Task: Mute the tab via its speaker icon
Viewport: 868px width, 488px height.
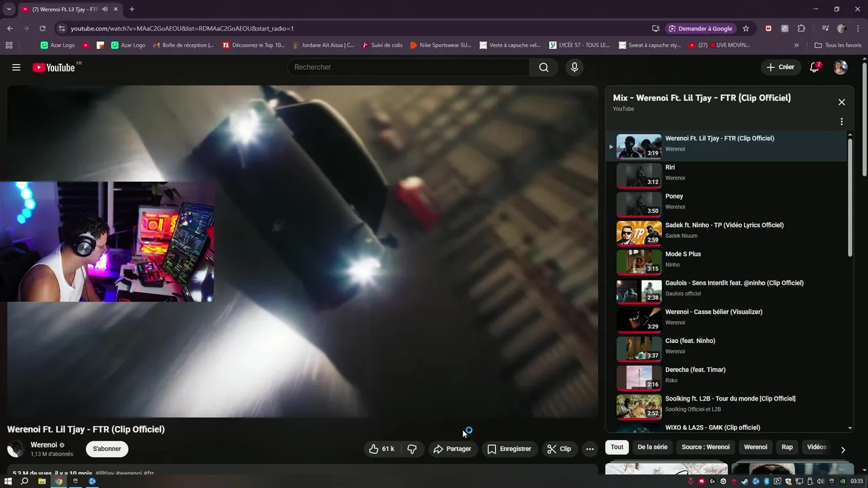Action: (104, 9)
